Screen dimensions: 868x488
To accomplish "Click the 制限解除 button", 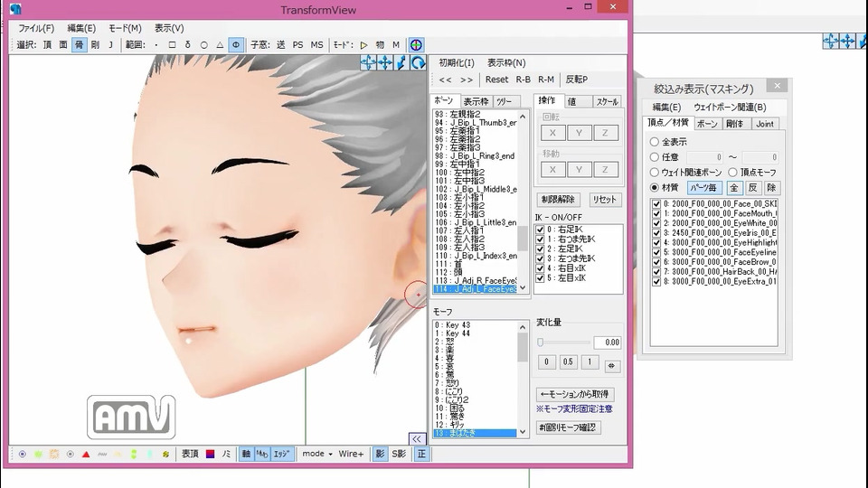I will pyautogui.click(x=558, y=200).
